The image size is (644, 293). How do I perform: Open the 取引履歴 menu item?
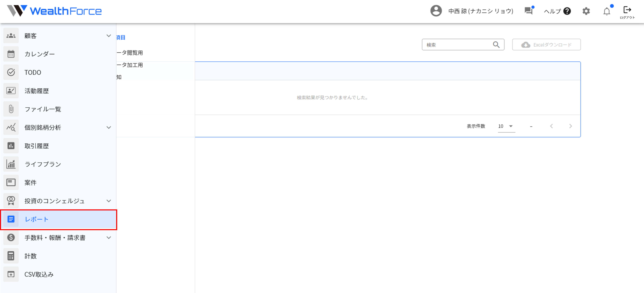[36, 146]
